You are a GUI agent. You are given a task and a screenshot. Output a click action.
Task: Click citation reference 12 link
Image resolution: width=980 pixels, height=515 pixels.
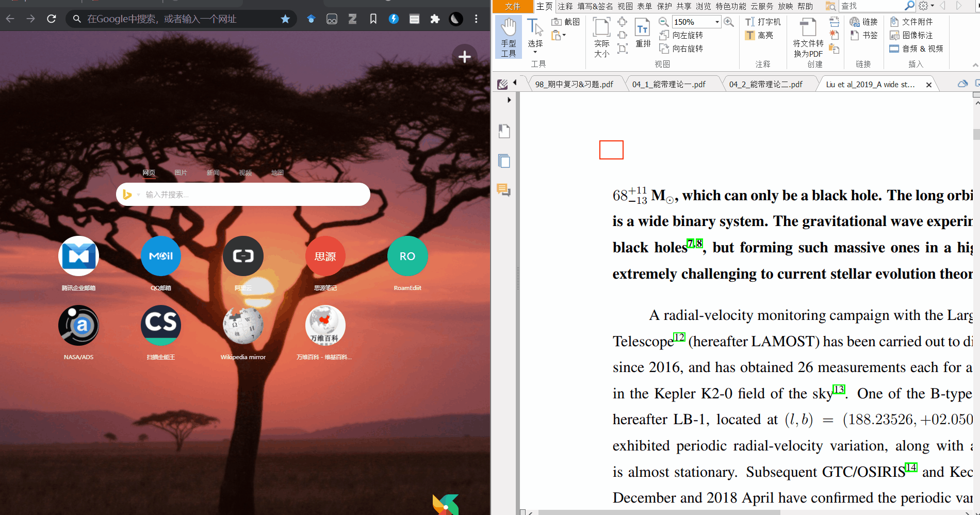679,337
